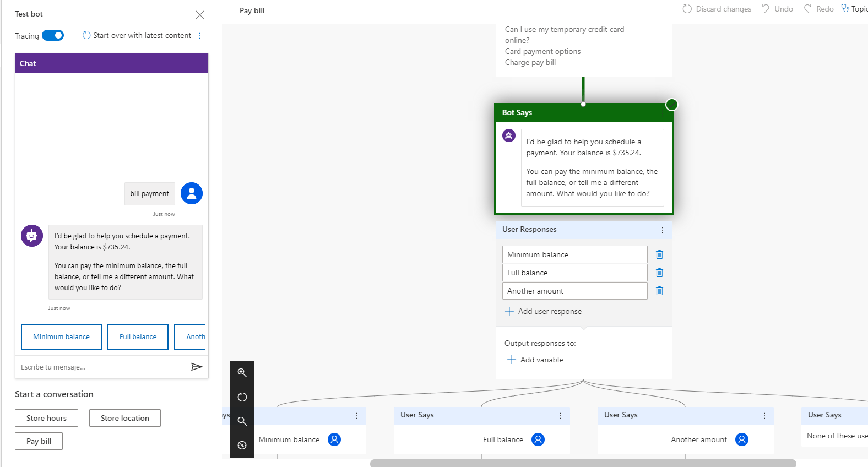Expand options for the Full balance User Says node
This screenshot has width=868, height=467.
(561, 416)
